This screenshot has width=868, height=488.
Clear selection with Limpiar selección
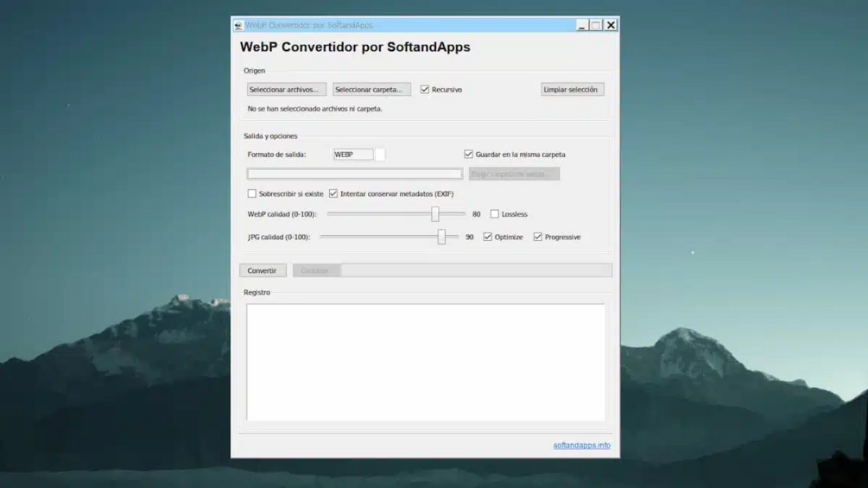(573, 90)
